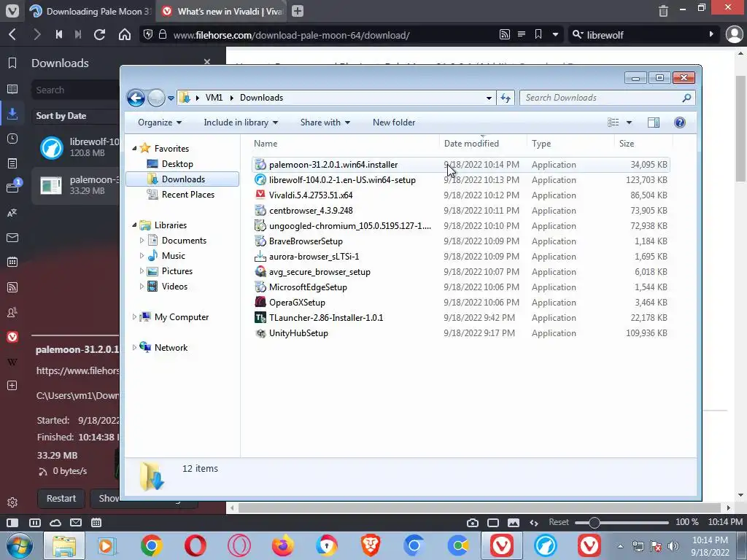
Task: Open Explorer view options dropdown arrow
Action: [629, 122]
